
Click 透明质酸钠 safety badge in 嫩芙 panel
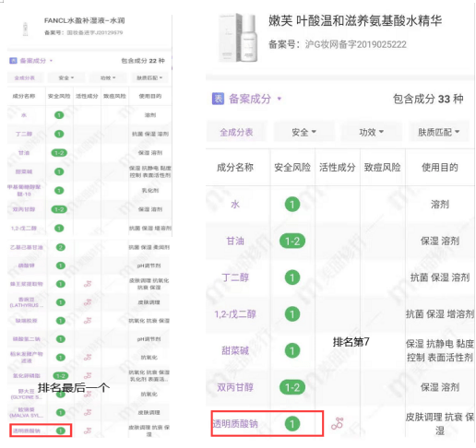[292, 424]
